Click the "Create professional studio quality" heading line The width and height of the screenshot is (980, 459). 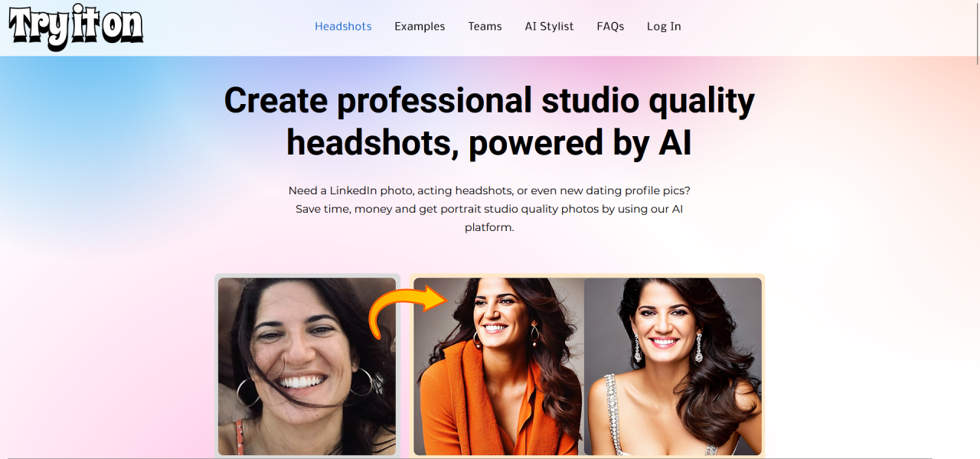tap(489, 100)
